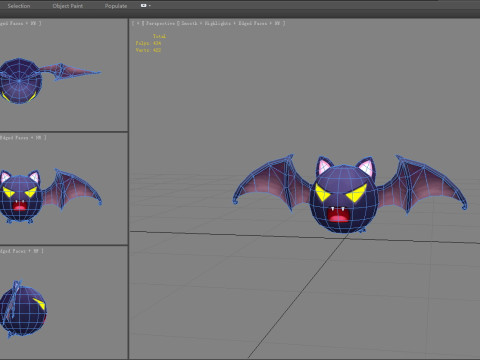Open the Populate ribbon tab
480x360 pixels.
[116, 6]
